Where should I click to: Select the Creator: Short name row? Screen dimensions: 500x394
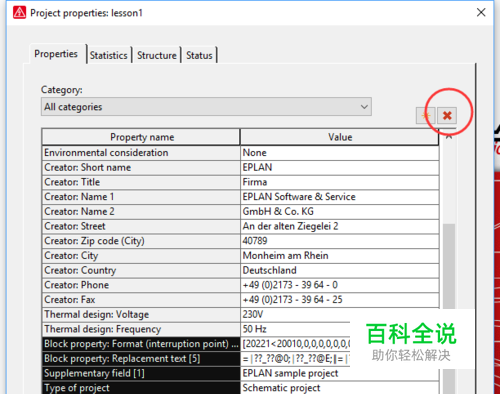coord(141,167)
